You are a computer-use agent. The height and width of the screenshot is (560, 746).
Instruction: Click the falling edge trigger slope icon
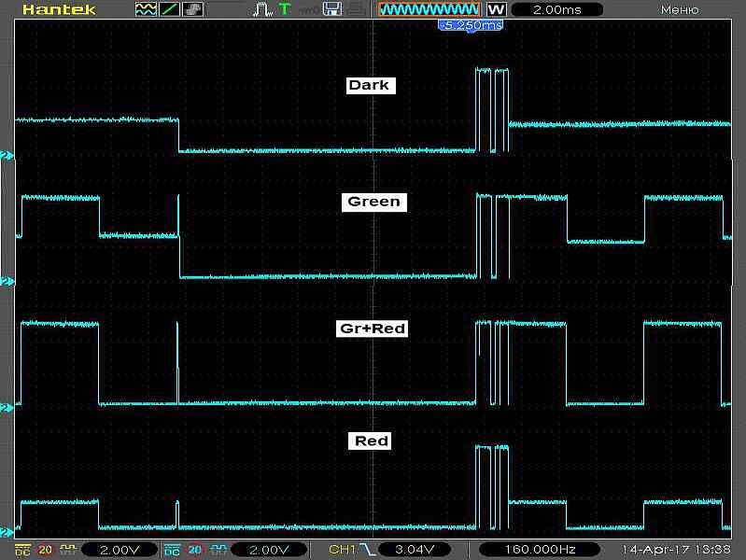(x=367, y=550)
